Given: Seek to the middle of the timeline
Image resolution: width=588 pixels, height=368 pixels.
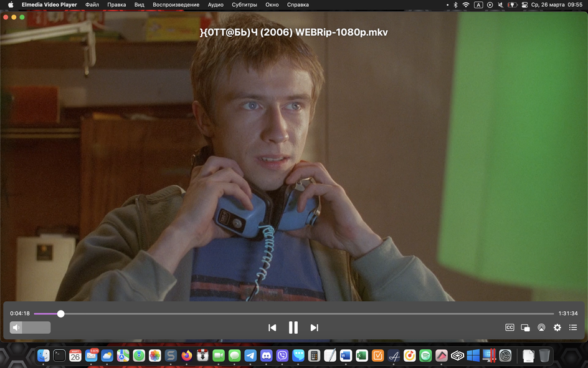Looking at the screenshot, I should pos(293,314).
